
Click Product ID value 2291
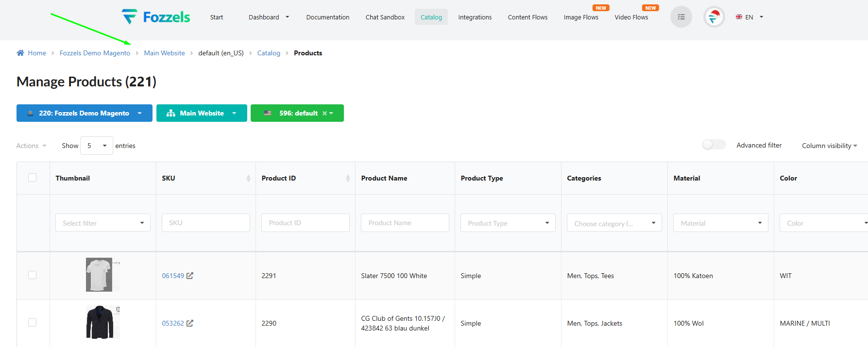pos(269,276)
